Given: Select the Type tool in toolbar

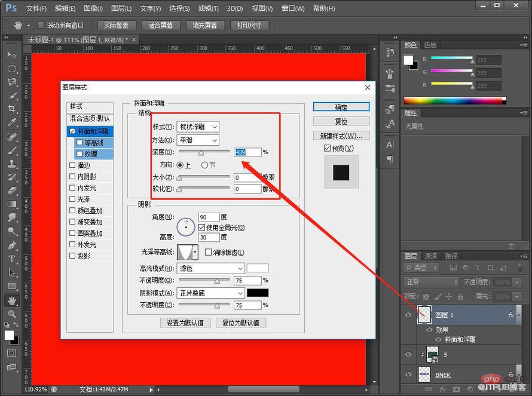Looking at the screenshot, I should point(12,259).
